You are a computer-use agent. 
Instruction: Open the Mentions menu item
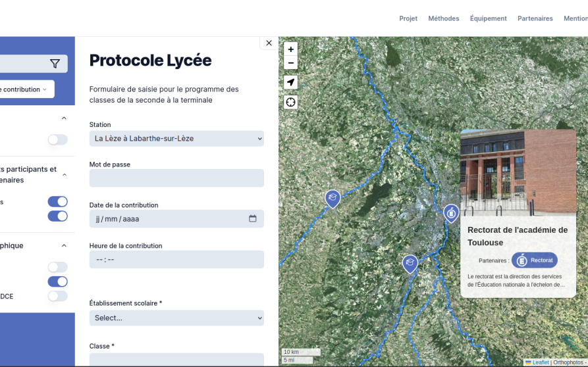click(575, 18)
